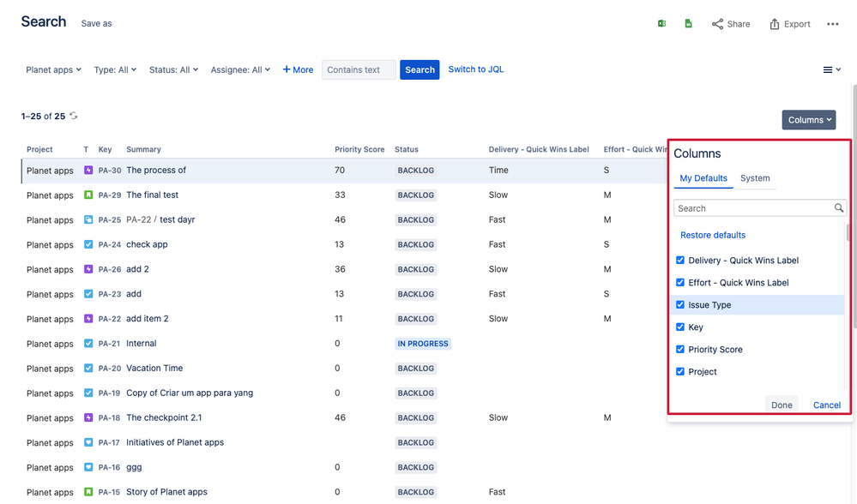Screen dimensions: 857x504
Task: Sort by Summary column header
Action: [x=143, y=149]
